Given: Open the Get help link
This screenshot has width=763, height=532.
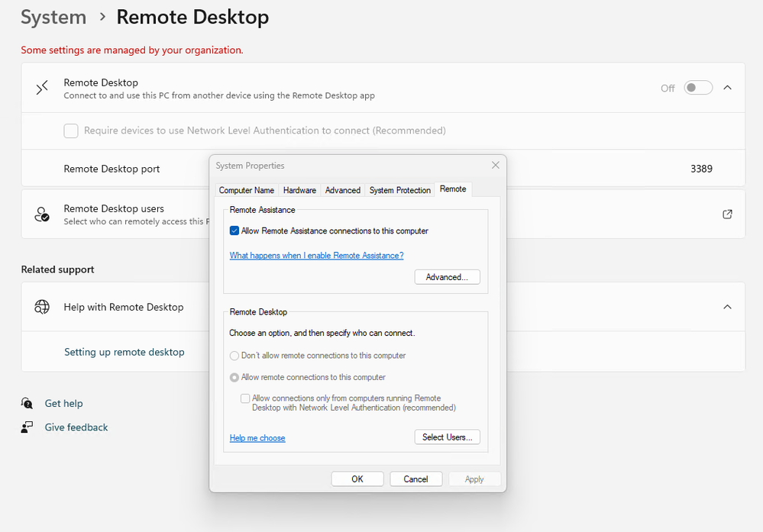Looking at the screenshot, I should tap(63, 403).
